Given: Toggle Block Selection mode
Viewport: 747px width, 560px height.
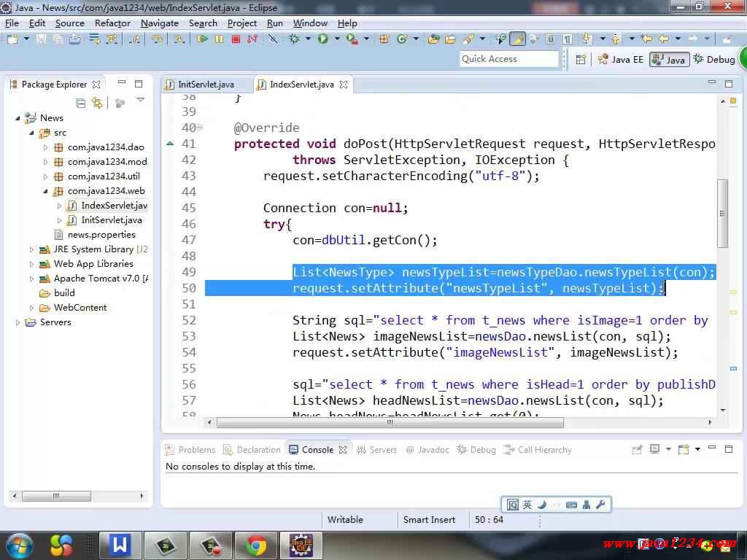Looking at the screenshot, I should point(551,39).
